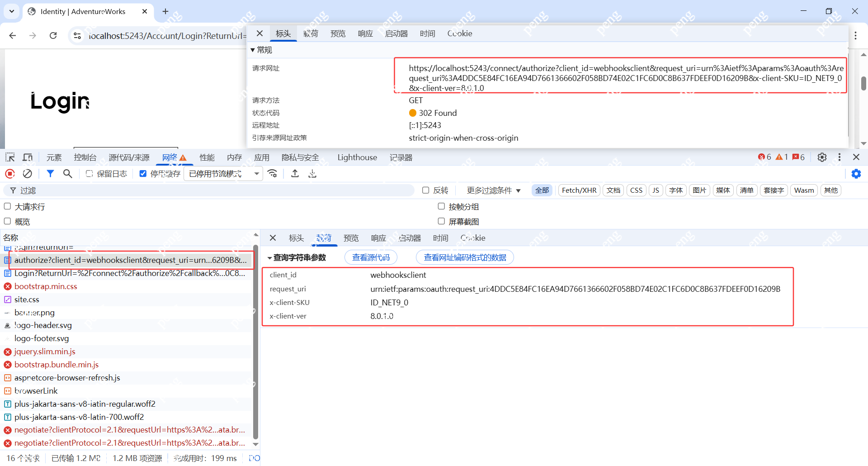Open tab search dropdown arrow
The height and width of the screenshot is (466, 868).
(12, 11)
